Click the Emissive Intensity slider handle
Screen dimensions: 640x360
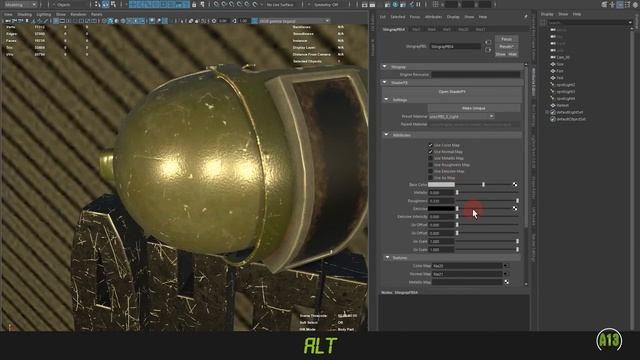(457, 217)
